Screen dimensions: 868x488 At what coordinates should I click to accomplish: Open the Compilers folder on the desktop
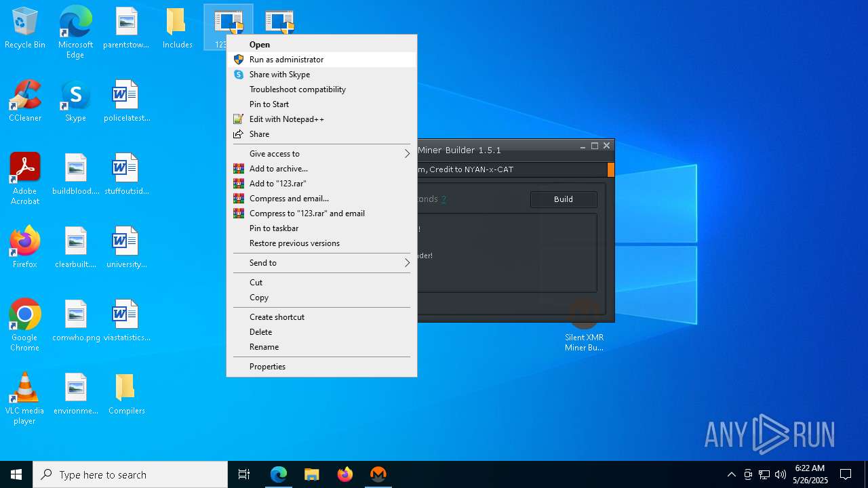point(126,394)
